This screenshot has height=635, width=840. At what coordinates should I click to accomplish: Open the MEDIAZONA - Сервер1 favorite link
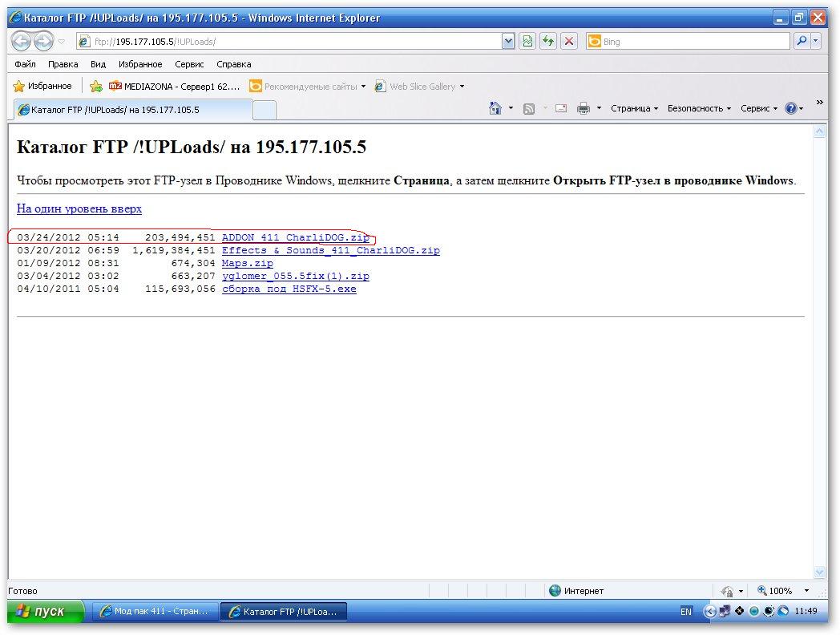(x=174, y=87)
